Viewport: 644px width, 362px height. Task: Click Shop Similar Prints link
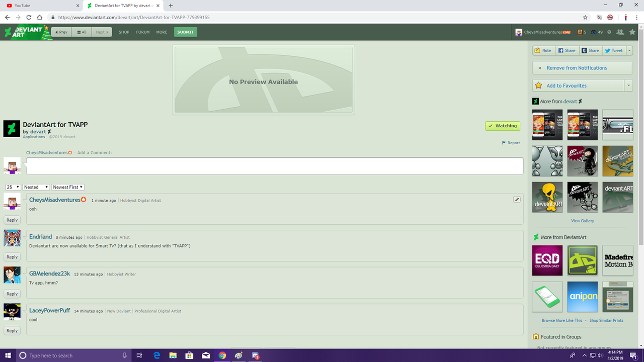point(606,320)
